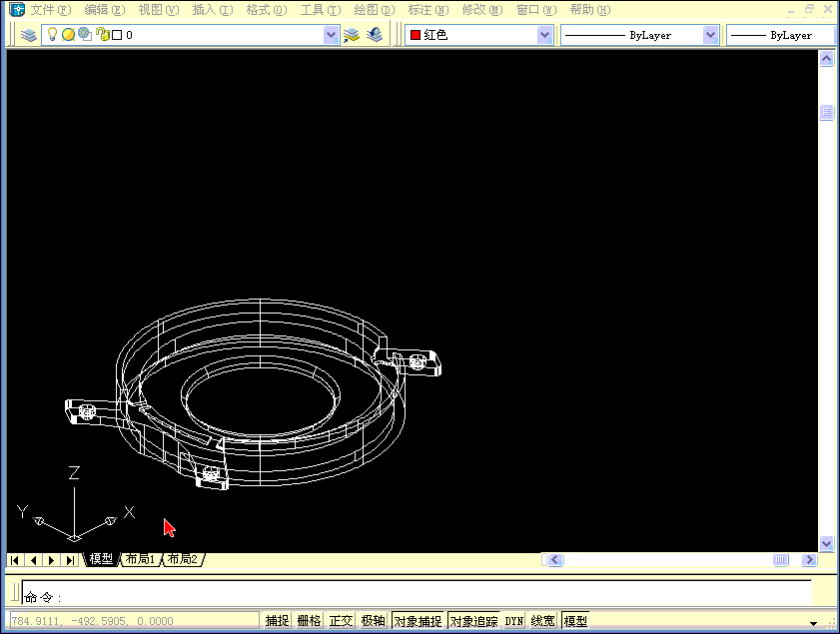Click horizontal scrollbar right arrow
This screenshot has width=840, height=634.
(x=809, y=559)
